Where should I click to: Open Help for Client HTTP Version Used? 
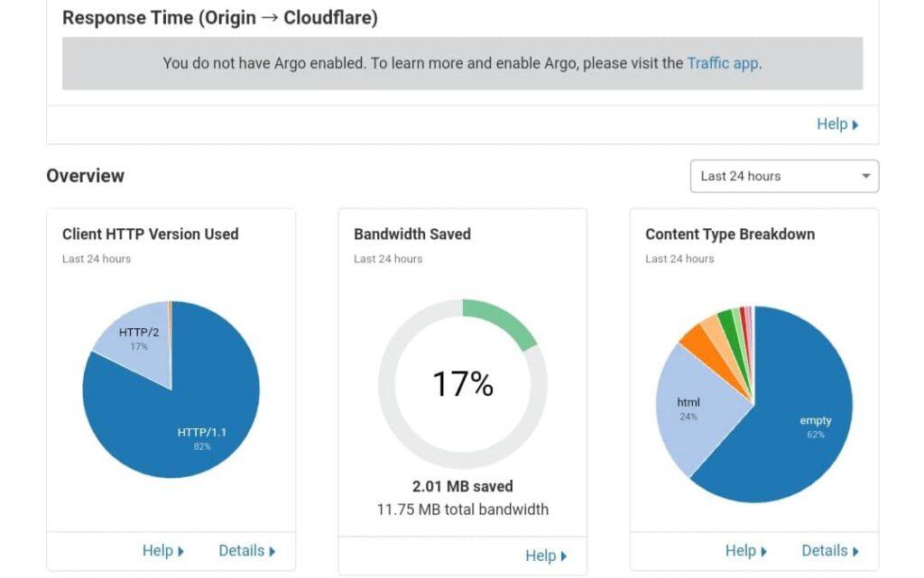[163, 551]
